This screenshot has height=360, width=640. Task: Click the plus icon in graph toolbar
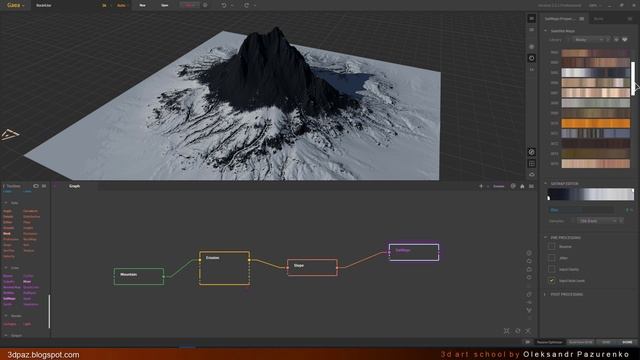[481, 186]
